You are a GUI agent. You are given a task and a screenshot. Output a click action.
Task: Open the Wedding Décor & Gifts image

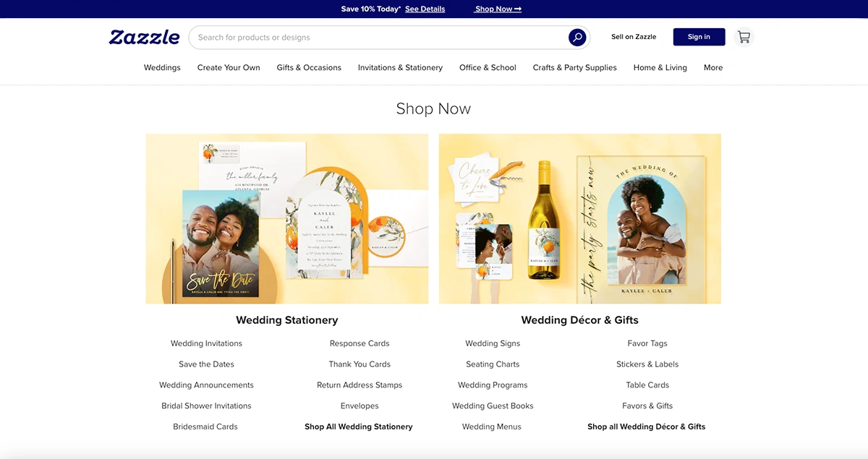pyautogui.click(x=579, y=218)
